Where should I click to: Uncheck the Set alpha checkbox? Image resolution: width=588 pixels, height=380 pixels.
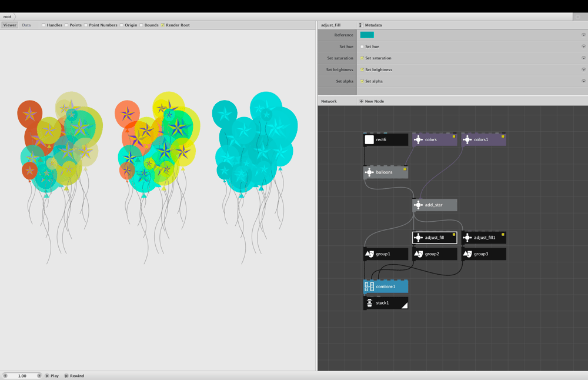point(362,81)
